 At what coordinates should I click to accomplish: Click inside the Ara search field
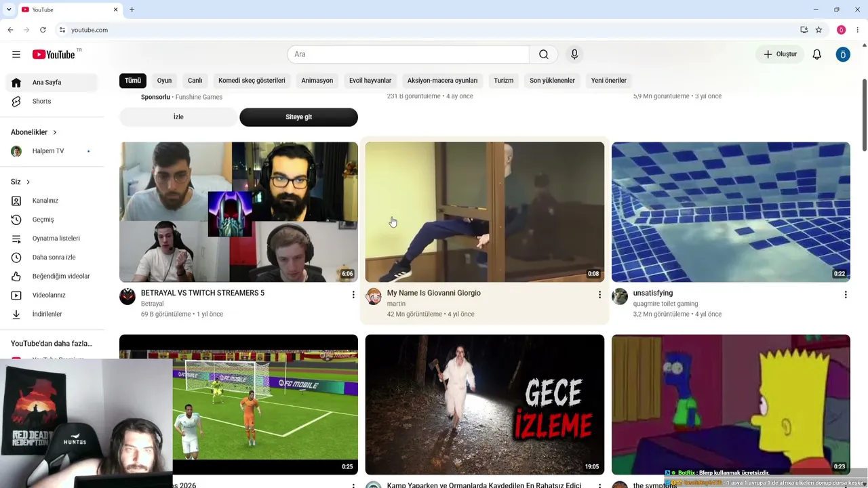408,54
